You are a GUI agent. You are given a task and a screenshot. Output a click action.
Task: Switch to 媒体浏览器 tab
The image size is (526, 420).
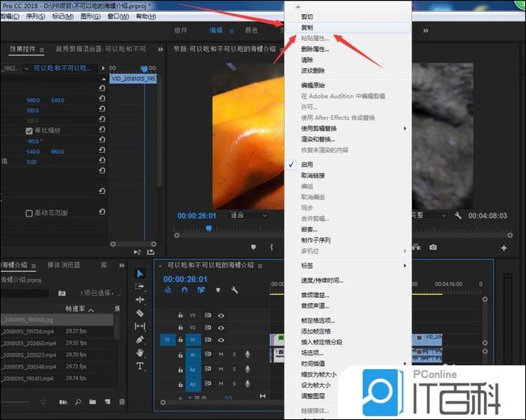click(64, 265)
